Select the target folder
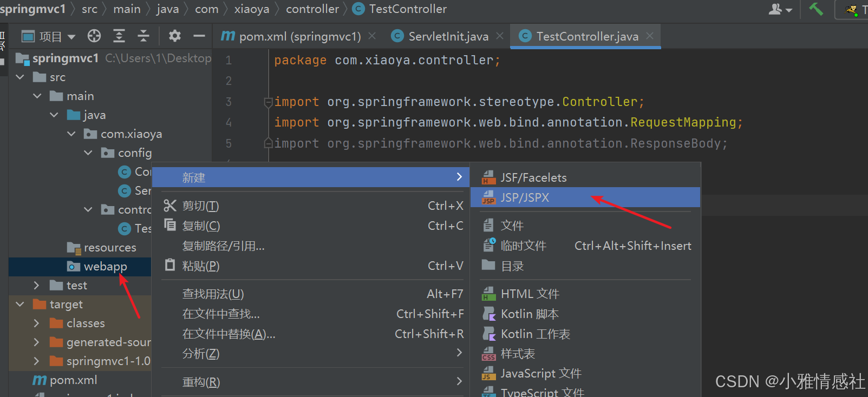868x397 pixels. point(58,305)
